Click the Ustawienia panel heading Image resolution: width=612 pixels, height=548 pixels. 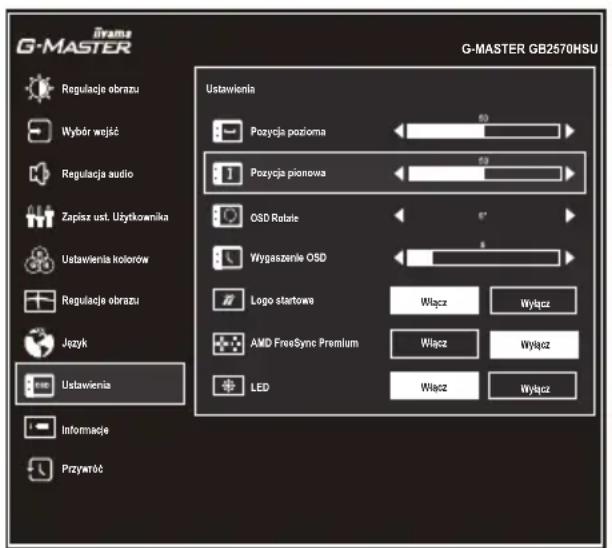[230, 89]
